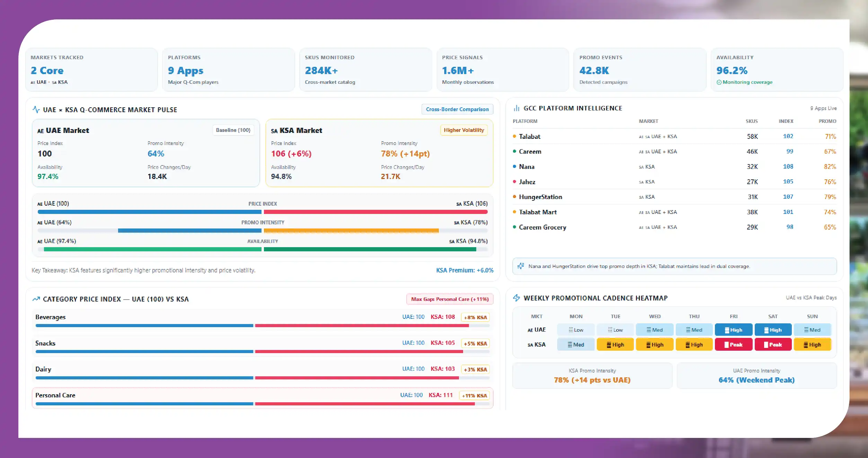Click the UAE Sunday Med heatmap cell

click(x=812, y=330)
